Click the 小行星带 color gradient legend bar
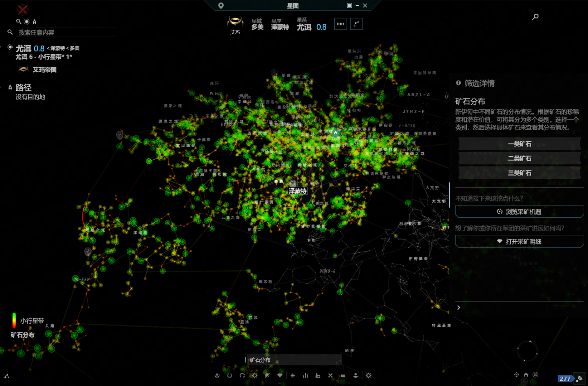Viewport: 588px width, 386px height. 14,320
